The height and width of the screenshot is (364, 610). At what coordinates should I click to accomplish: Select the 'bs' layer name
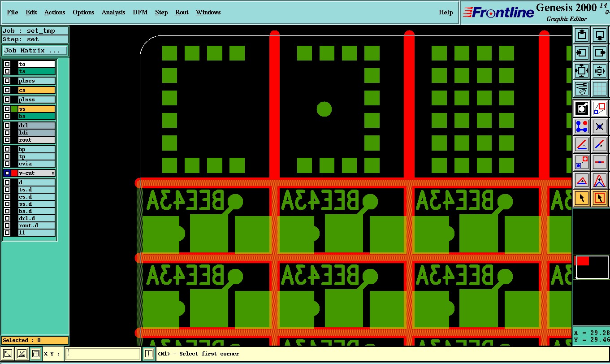[36, 116]
